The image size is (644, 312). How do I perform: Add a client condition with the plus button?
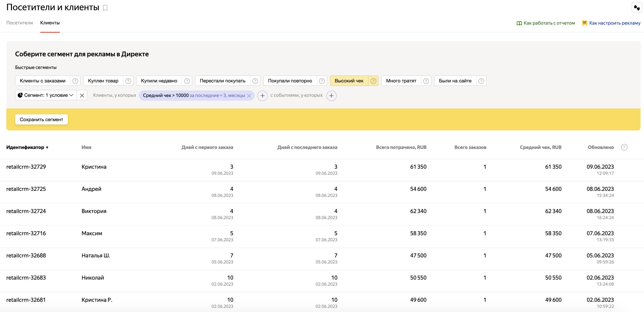262,96
